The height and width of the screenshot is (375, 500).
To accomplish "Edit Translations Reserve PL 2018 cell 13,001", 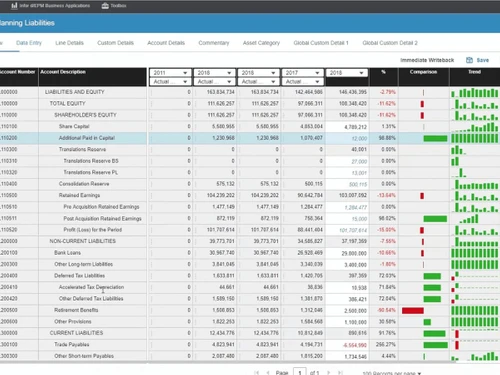I will (347, 173).
